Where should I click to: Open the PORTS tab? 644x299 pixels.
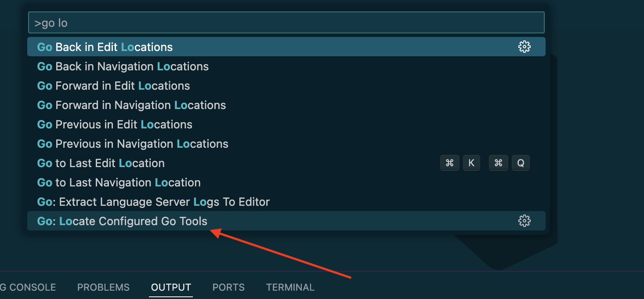[228, 287]
